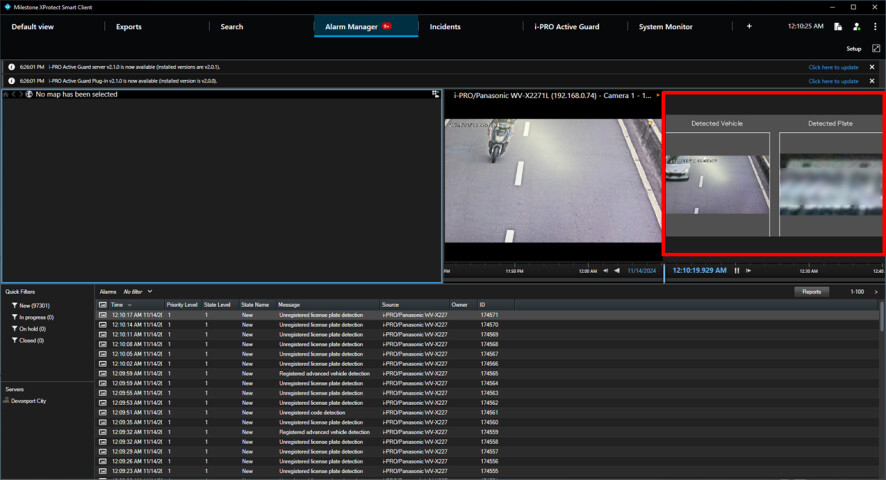The width and height of the screenshot is (886, 480).
Task: Filter alarms by In progress state
Action: (x=35, y=317)
